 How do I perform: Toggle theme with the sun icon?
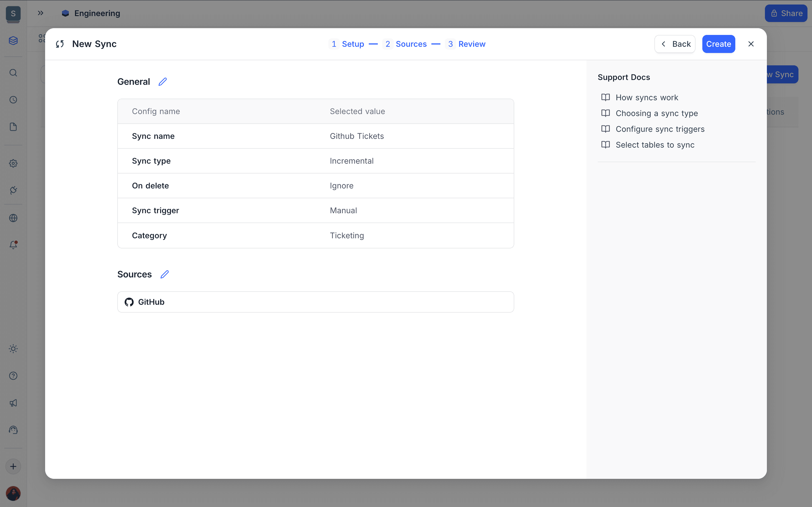[x=13, y=349]
